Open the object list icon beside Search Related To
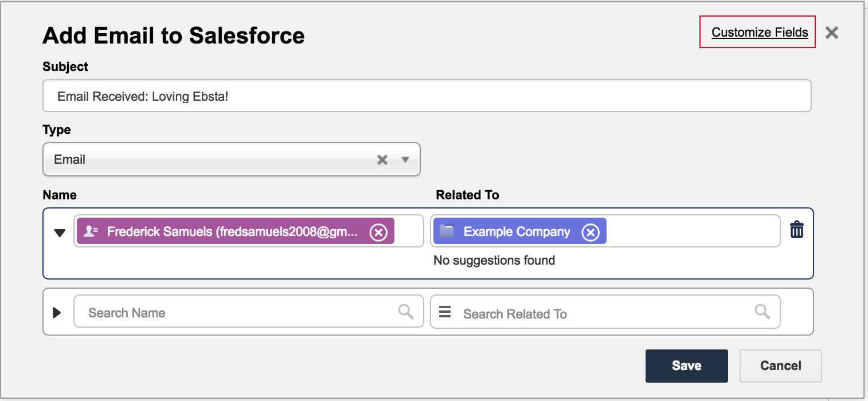This screenshot has width=868, height=401. click(445, 312)
